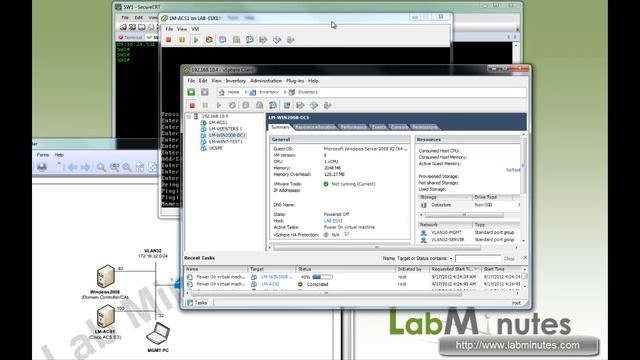Click the green back navigation icon in vSphere Client

pyautogui.click(x=191, y=92)
